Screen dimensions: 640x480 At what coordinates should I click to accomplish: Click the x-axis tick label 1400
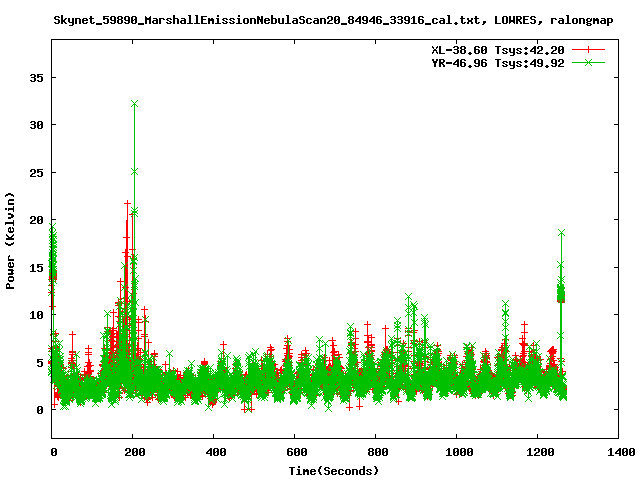(x=621, y=452)
